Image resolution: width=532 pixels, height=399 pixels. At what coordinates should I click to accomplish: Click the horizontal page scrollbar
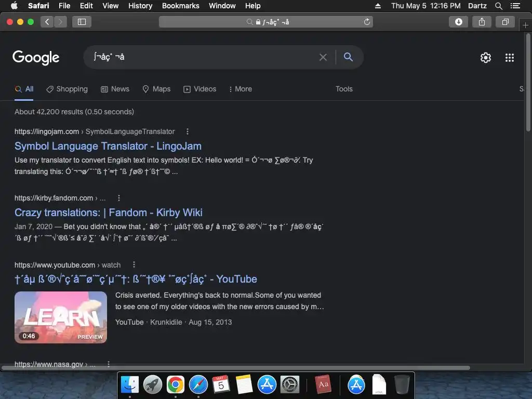(x=236, y=368)
